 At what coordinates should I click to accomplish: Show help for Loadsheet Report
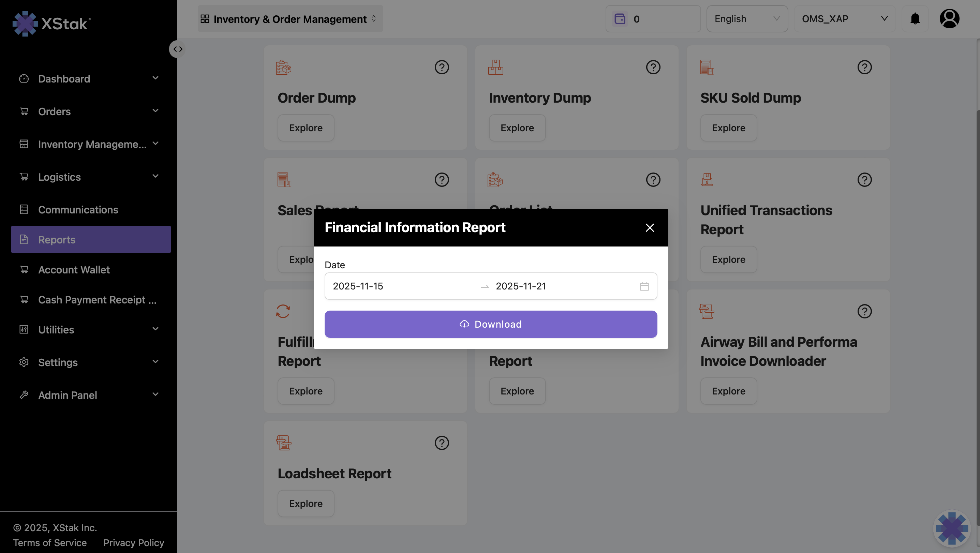coord(442,443)
